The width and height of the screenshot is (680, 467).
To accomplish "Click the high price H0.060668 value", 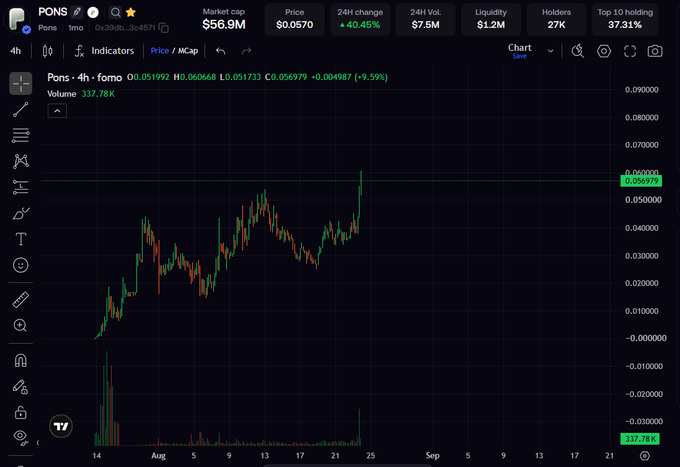I will 195,77.
